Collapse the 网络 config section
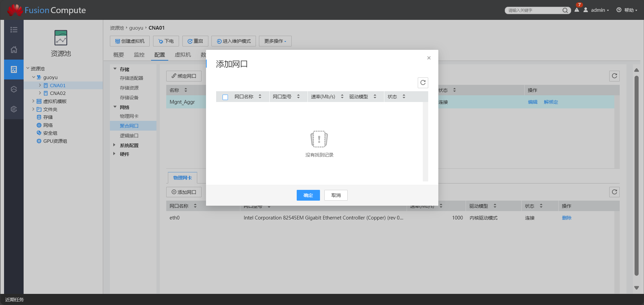644x305 pixels. tap(115, 107)
